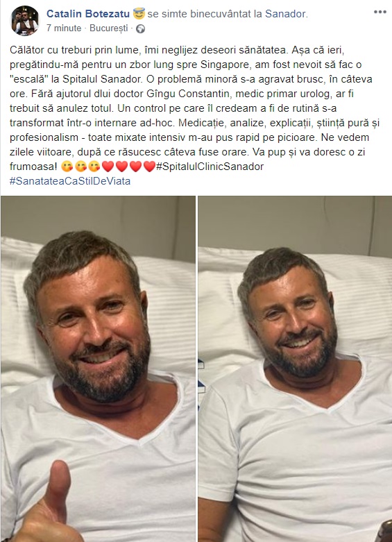Click the last red heart before hashtag

[149, 167]
